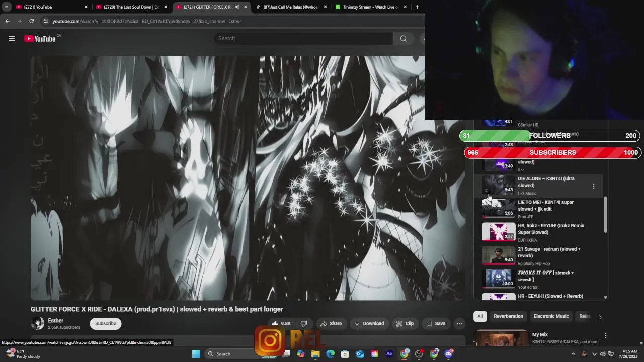
Task: Open Copilot from the taskbar
Action: (301, 354)
